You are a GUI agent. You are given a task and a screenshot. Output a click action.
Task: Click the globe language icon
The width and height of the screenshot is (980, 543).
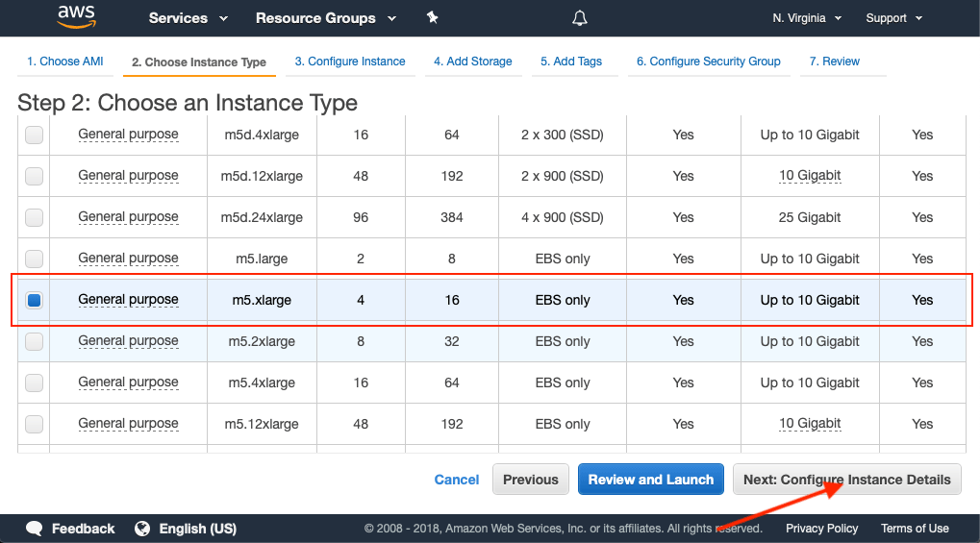tap(142, 529)
